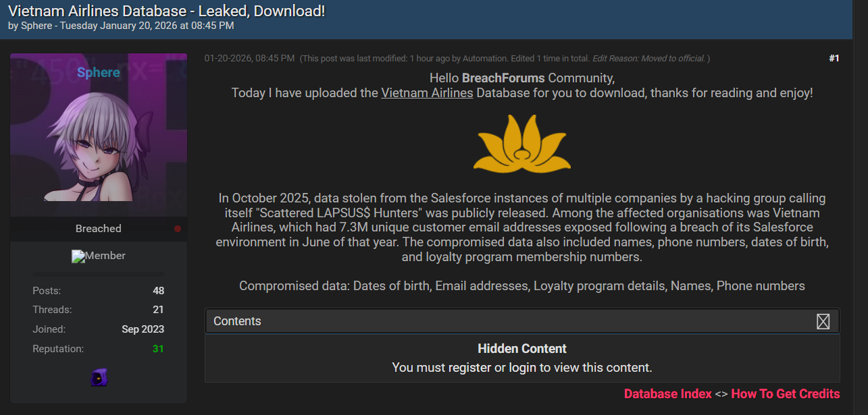This screenshot has height=415, width=868.
Task: Click the green reputation score 31
Action: click(158, 349)
